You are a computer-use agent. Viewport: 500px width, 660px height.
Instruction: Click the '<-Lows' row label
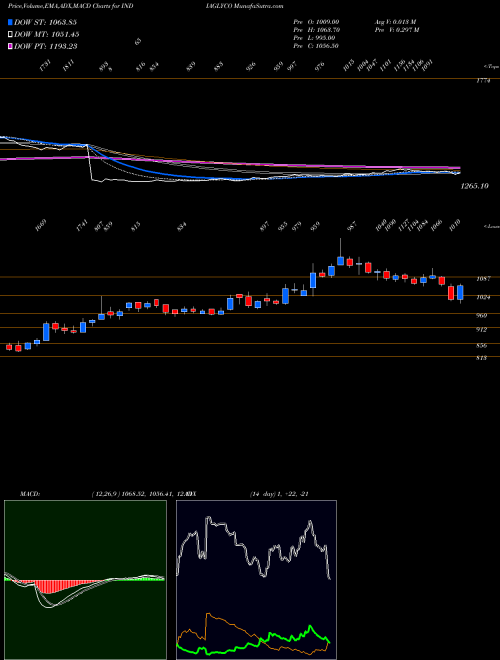[491, 226]
